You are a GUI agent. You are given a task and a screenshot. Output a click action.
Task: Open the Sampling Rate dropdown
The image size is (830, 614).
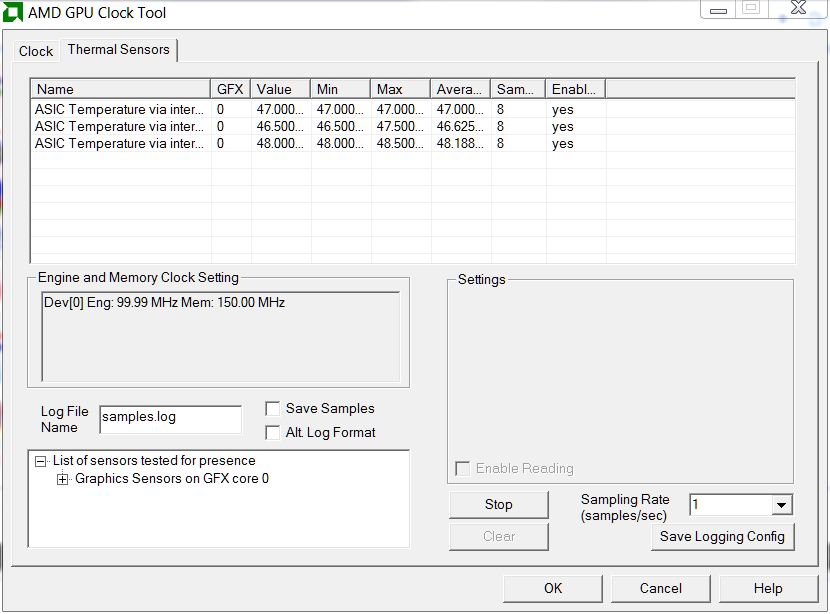pyautogui.click(x=781, y=504)
